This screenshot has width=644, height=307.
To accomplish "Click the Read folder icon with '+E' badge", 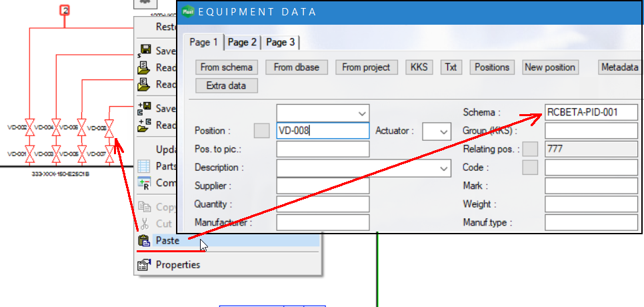I will (x=144, y=125).
